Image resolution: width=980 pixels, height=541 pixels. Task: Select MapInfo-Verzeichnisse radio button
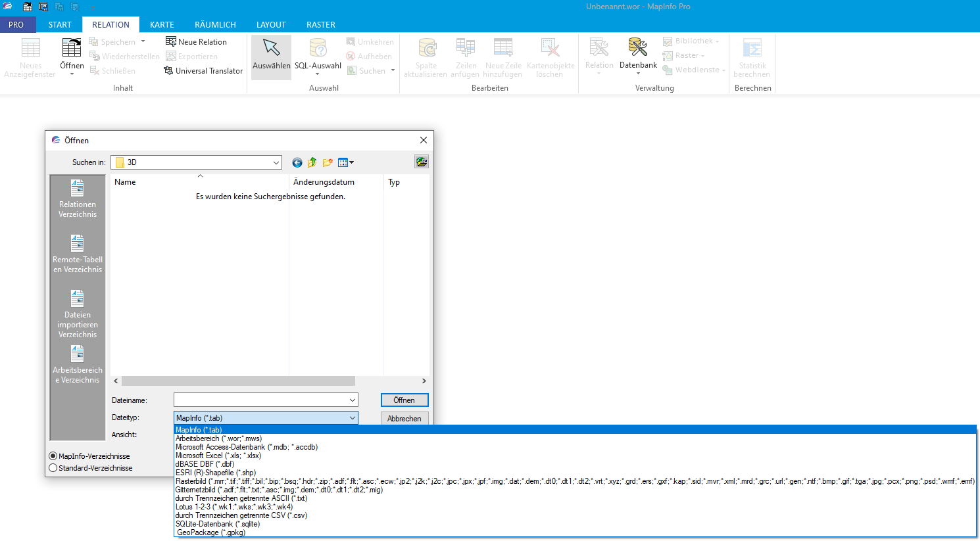53,456
